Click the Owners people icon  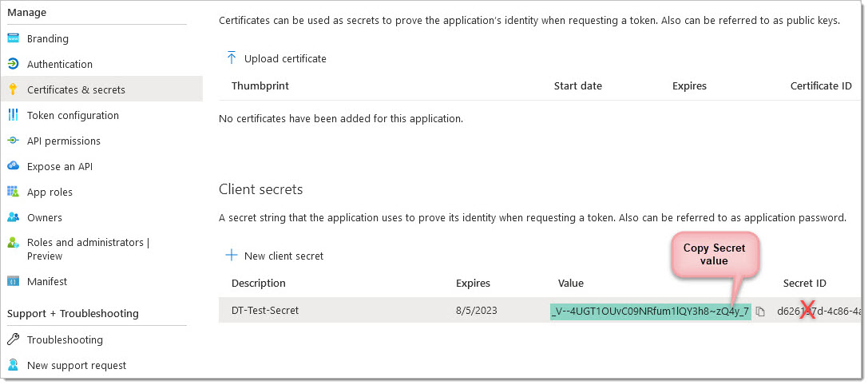(14, 217)
